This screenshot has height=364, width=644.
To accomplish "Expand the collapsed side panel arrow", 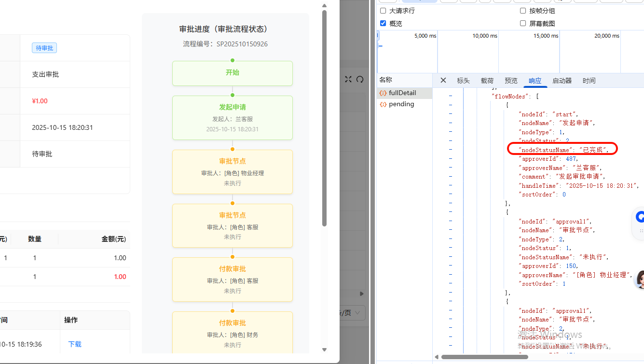I will [361, 294].
